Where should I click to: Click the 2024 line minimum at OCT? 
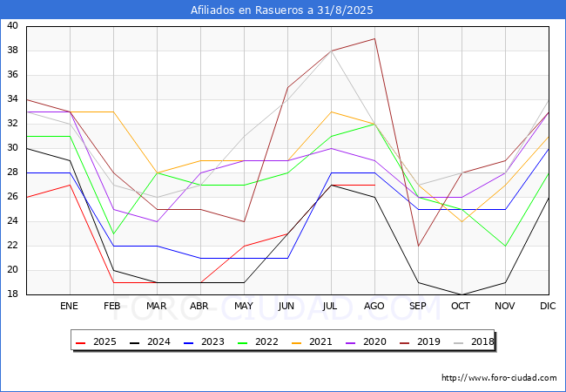(462, 294)
